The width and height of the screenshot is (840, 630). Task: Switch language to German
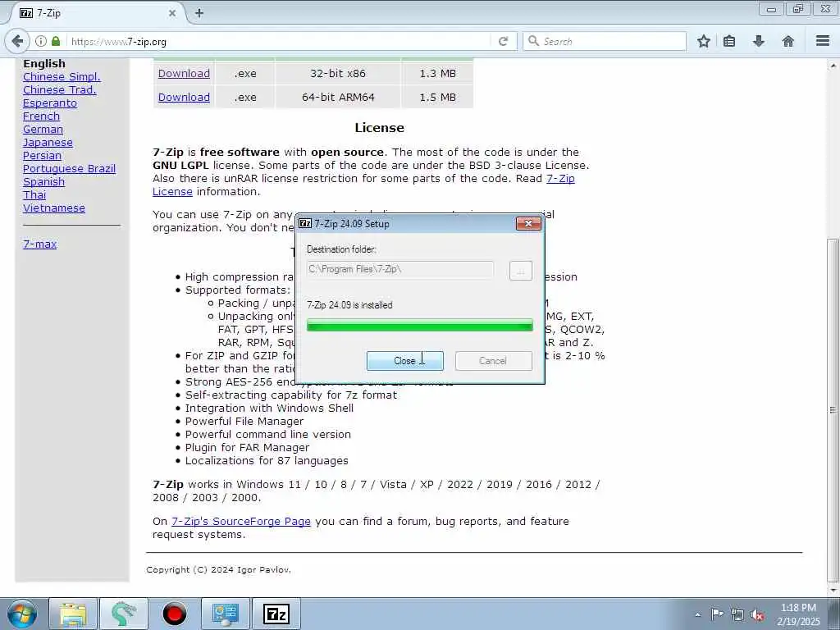pos(43,129)
